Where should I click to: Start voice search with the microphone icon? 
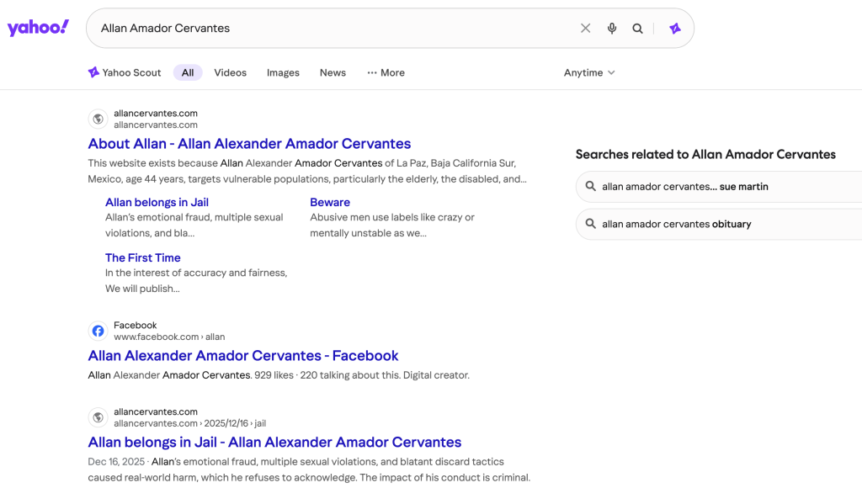[612, 29]
